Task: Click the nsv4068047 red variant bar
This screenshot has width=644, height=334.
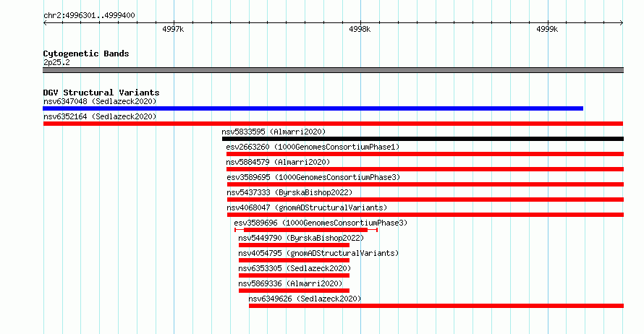Action: pos(425,215)
